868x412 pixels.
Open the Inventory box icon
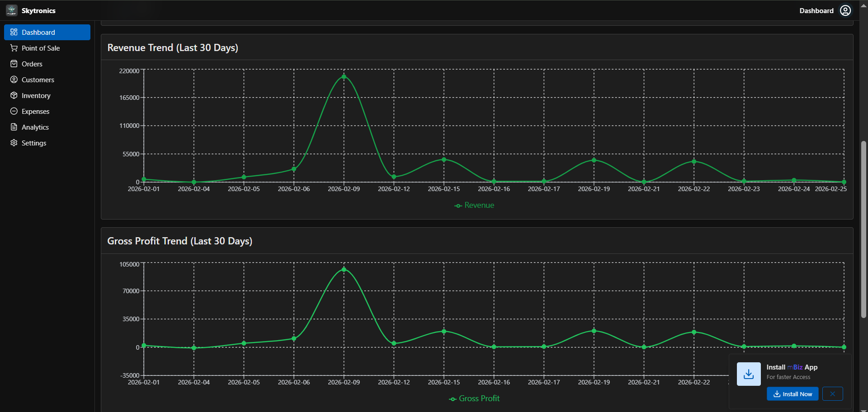tap(14, 95)
